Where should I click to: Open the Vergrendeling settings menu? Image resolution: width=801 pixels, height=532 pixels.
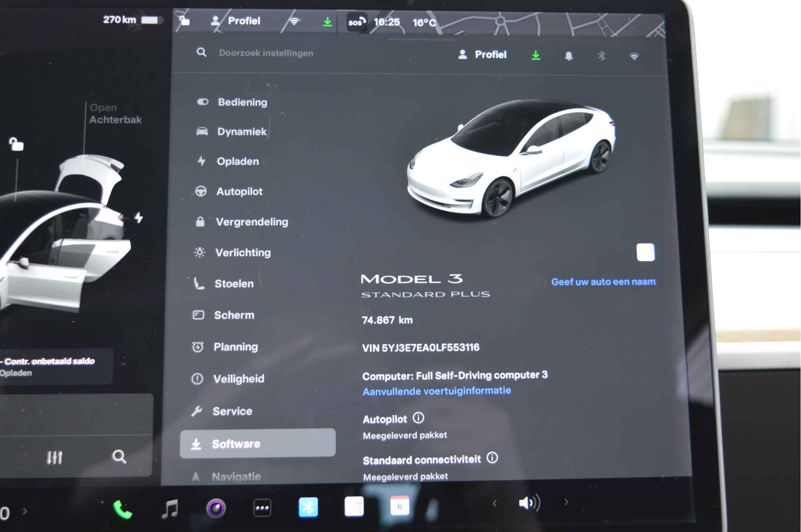coord(242,222)
